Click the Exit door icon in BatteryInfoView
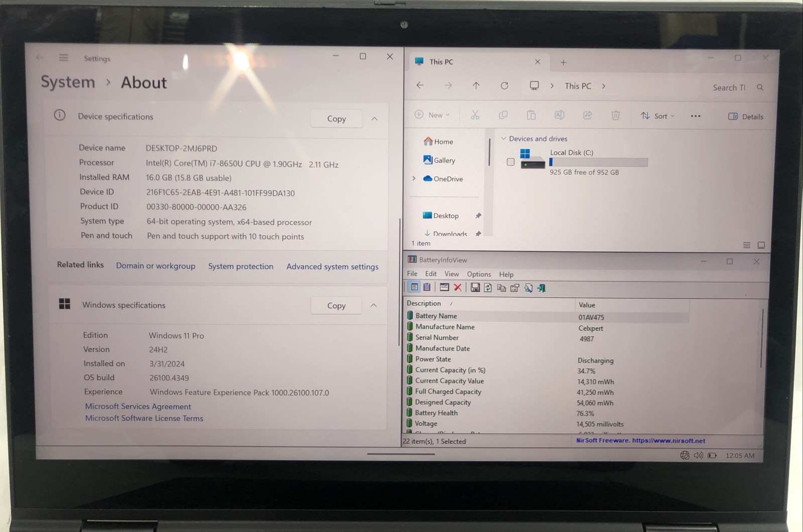This screenshot has width=803, height=532. click(542, 288)
